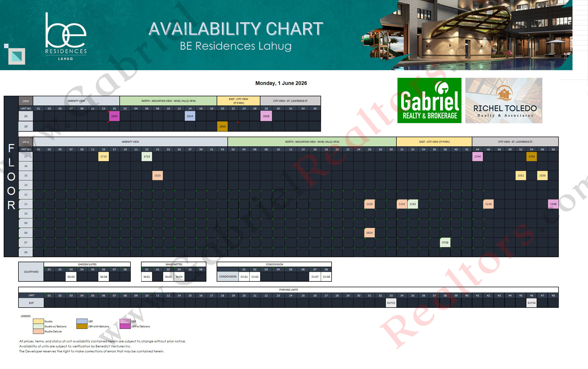The width and height of the screenshot is (588, 369).
Task: Click floor 11 row label
Action: [x=26, y=204]
